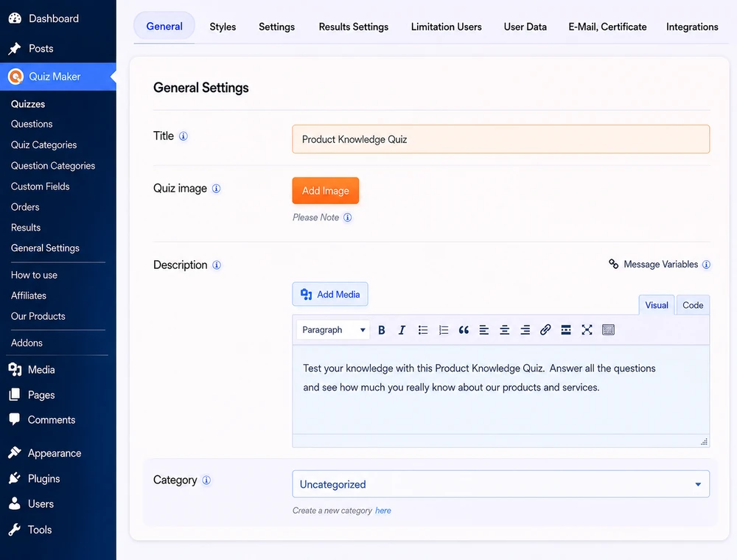Click the Please Note info icon
Screen dimensions: 737x560
(347, 217)
